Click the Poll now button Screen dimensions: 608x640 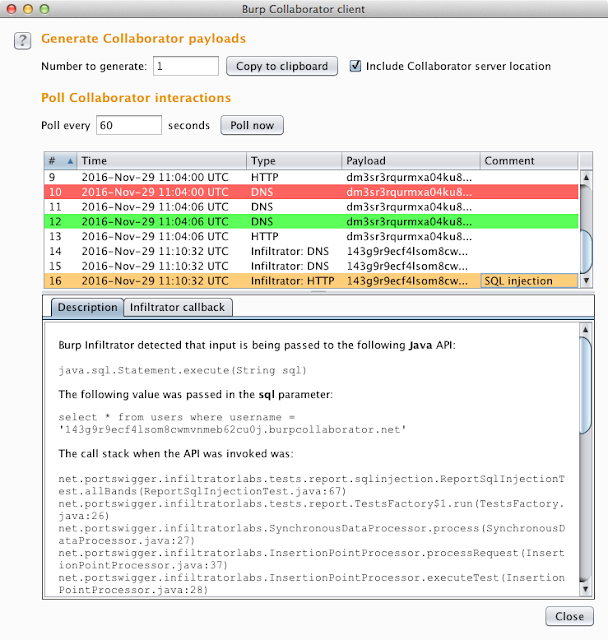(252, 125)
